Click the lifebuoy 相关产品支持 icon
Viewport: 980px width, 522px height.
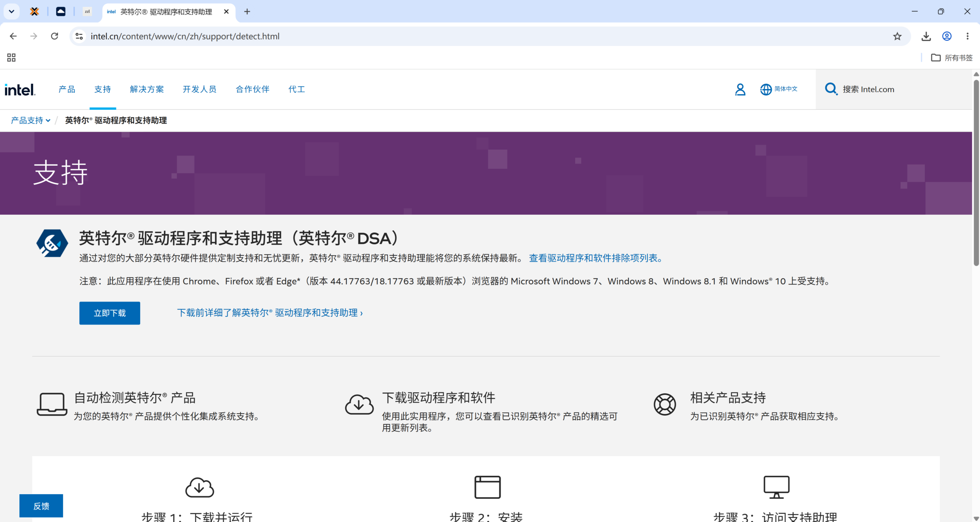point(665,404)
